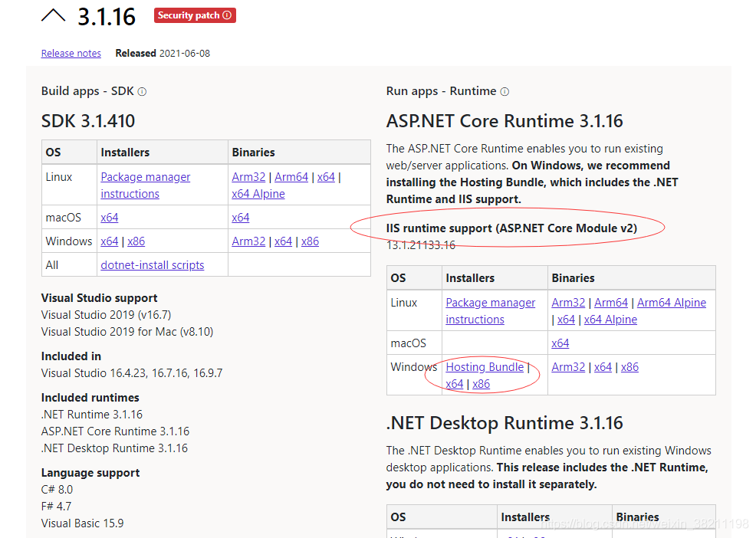Viewport: 756px width, 538px height.
Task: Download SDK macOS x64 binary
Action: (x=241, y=218)
